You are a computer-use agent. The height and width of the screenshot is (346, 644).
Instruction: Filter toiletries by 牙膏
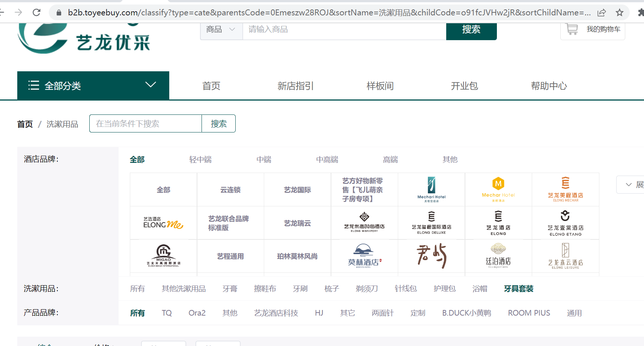point(230,289)
